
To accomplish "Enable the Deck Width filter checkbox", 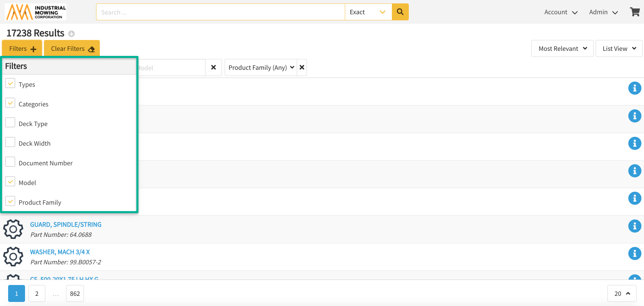I will pos(10,143).
